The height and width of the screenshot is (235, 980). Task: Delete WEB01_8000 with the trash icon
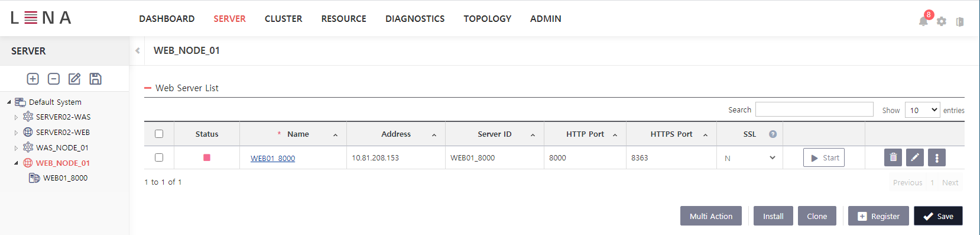[x=893, y=157]
